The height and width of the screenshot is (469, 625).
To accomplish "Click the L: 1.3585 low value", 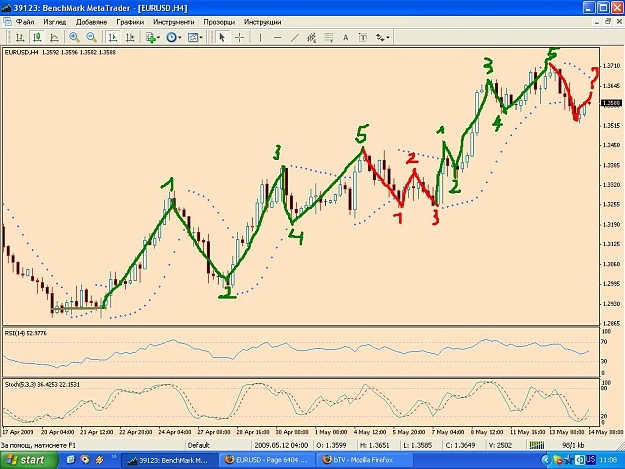I will pyautogui.click(x=418, y=445).
